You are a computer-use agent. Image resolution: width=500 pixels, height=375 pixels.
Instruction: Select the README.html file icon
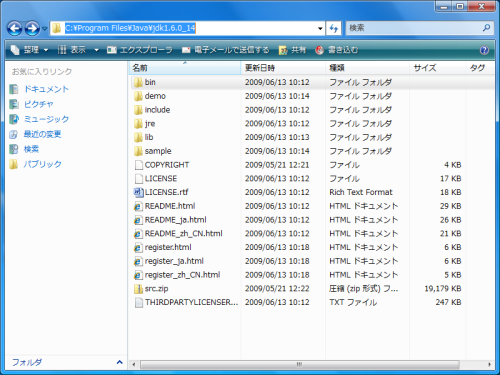(138, 206)
